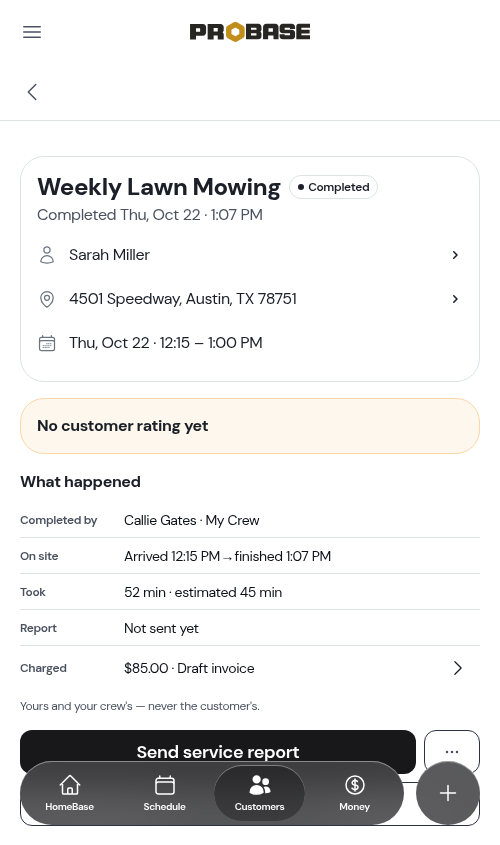Screen dimensions: 500x845
Task: Tap the calendar date icon
Action: coord(47,343)
